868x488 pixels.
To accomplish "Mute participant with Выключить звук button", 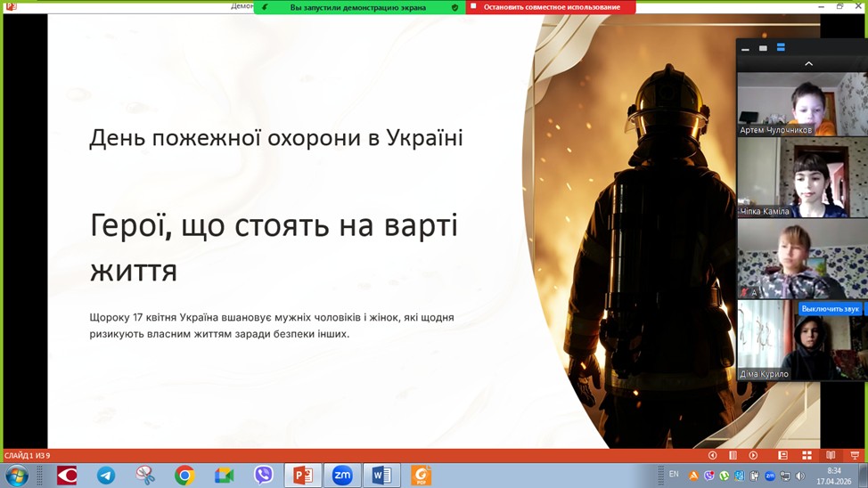I will [x=830, y=309].
